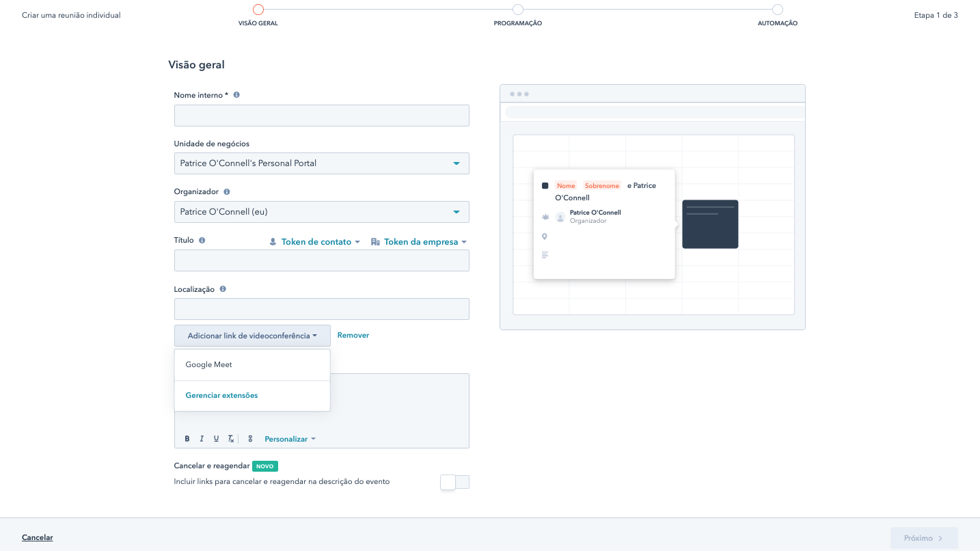Insert link using the editor link icon
This screenshot has height=551, width=980.
click(x=250, y=439)
